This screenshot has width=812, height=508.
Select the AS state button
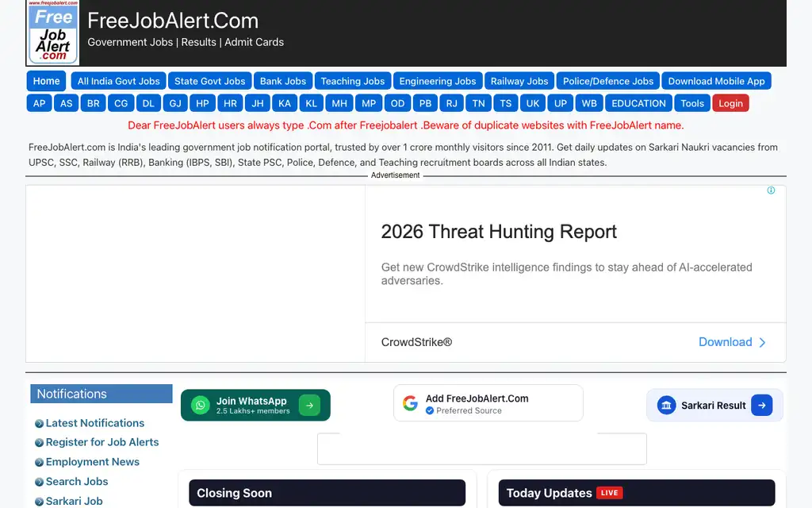pos(67,103)
